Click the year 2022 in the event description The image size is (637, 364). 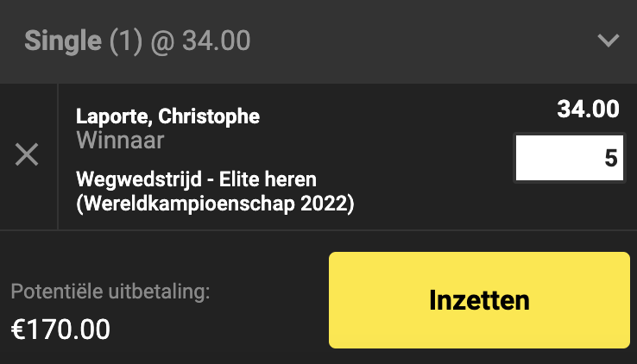coord(327,204)
